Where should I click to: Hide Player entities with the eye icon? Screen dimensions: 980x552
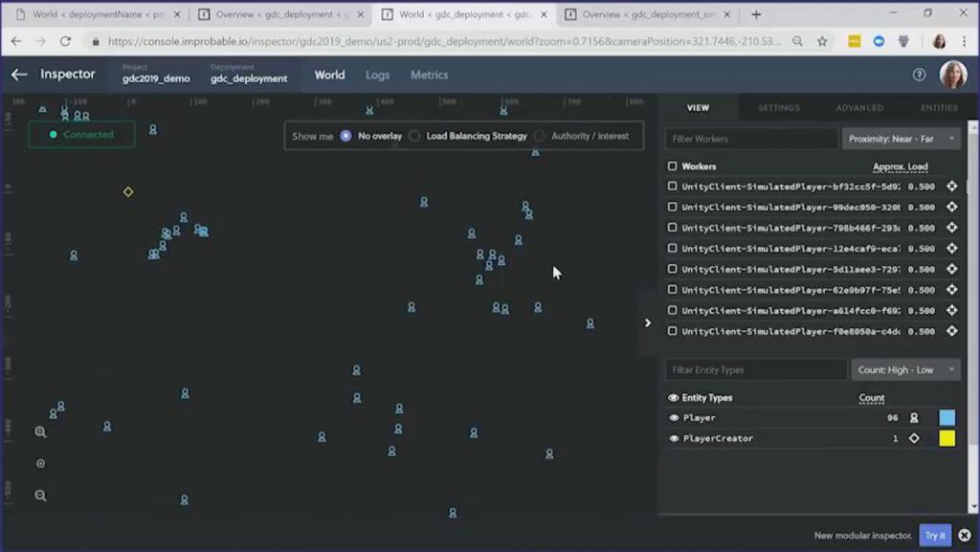coord(674,418)
